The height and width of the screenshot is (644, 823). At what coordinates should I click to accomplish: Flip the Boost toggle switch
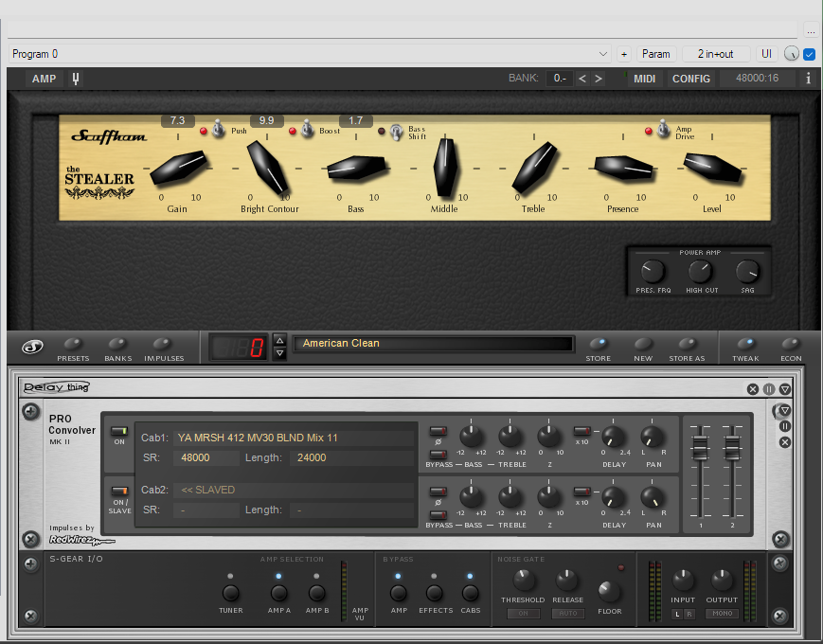pos(308,128)
